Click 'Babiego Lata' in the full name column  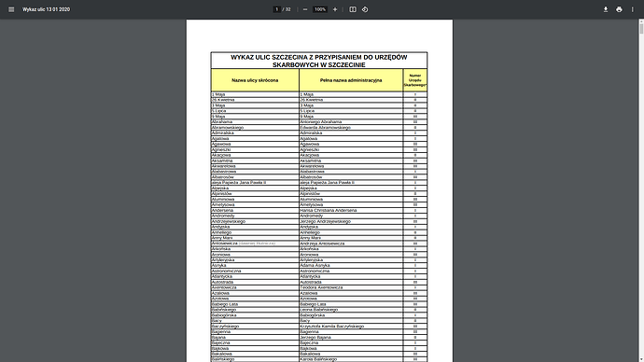coord(313,304)
